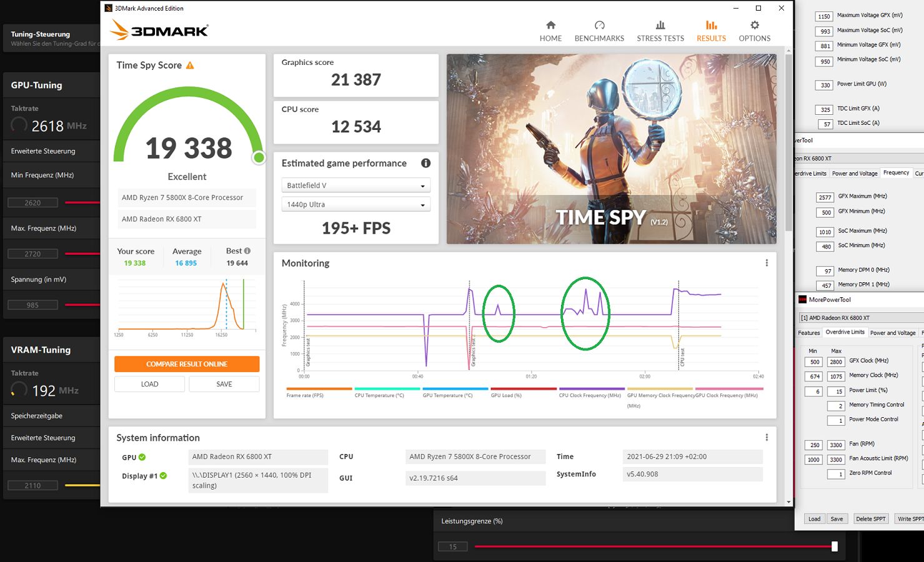Image resolution: width=924 pixels, height=562 pixels.
Task: Click Power Limit GPU 330 field
Action: click(x=825, y=86)
